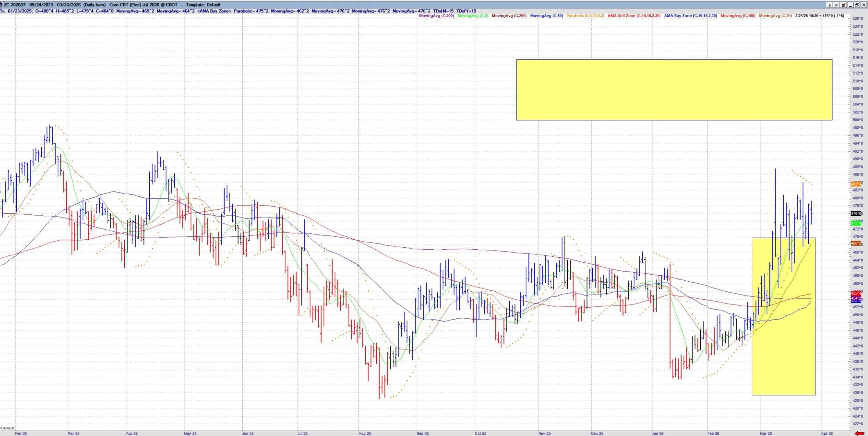Select the orange Parabolic indicator legend label
Viewport: 868px width, 436px height.
click(x=585, y=16)
